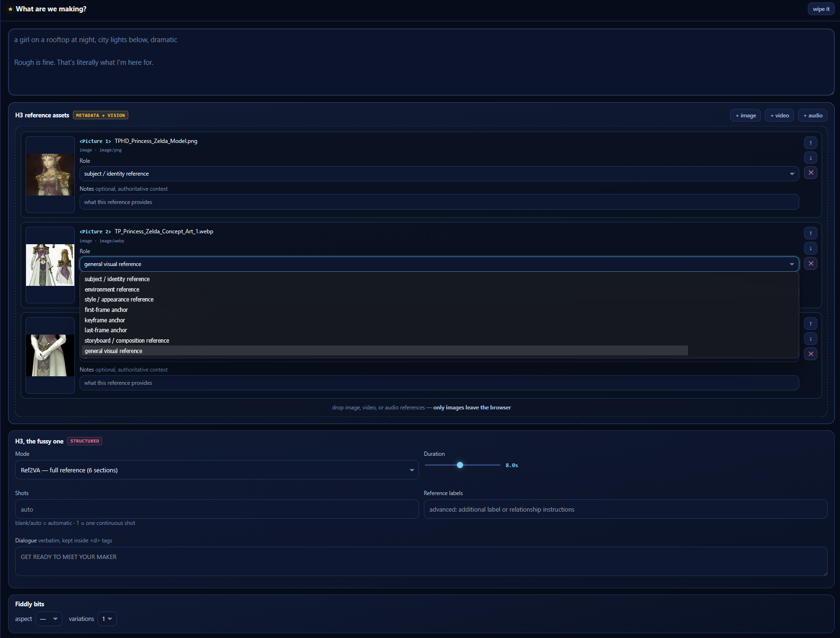Click the Reference labels input field
840x638 pixels.
click(x=626, y=509)
